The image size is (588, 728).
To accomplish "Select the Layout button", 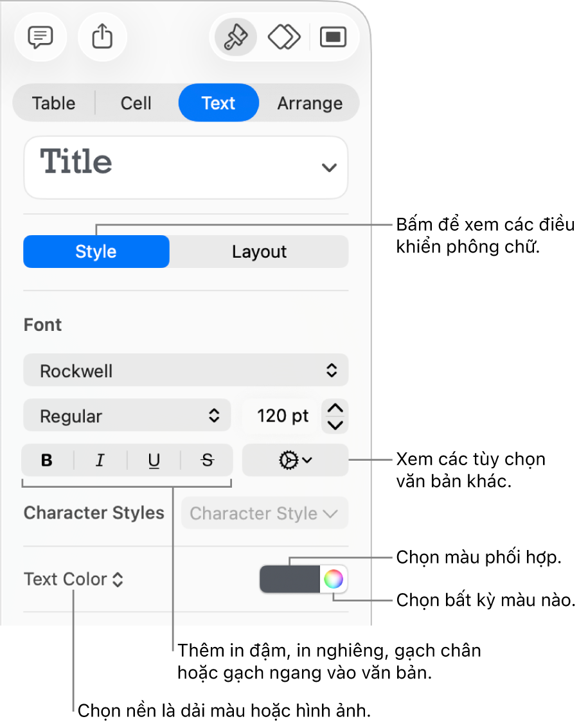I will [x=259, y=252].
